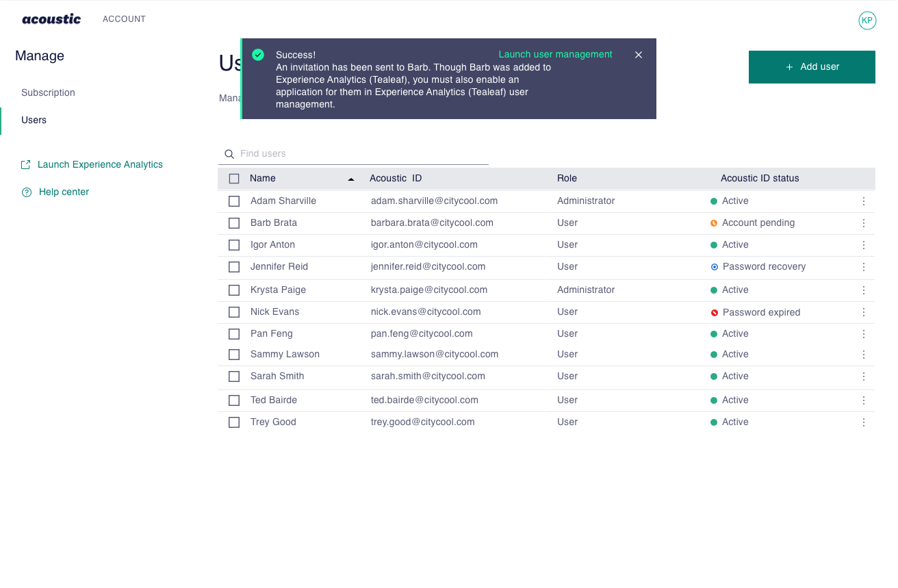The width and height of the screenshot is (898, 588).
Task: Click the Acoustic ID column header
Action: pyautogui.click(x=396, y=178)
